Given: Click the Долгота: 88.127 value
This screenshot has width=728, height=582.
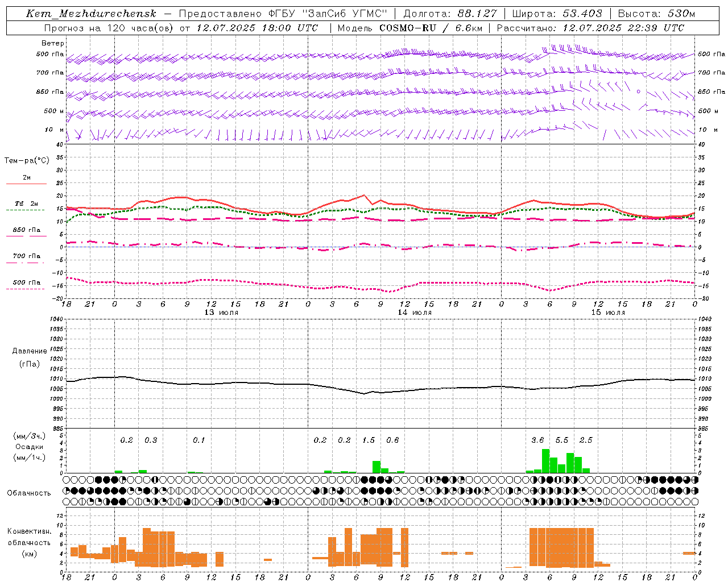Looking at the screenshot, I should [x=450, y=14].
